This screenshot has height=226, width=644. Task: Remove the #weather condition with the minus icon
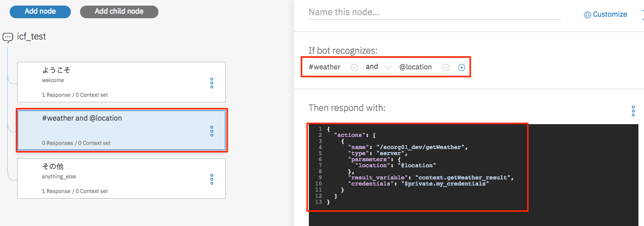click(354, 67)
